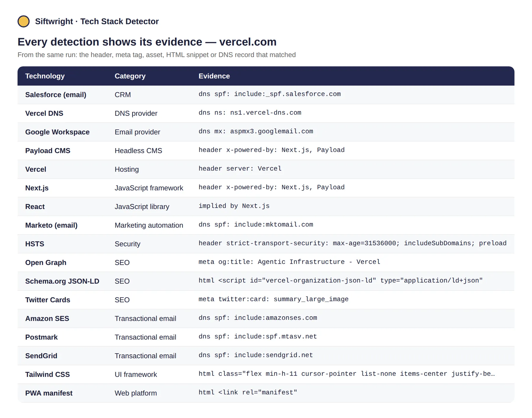532x418 pixels.
Task: Click the Category column header
Action: coord(130,76)
